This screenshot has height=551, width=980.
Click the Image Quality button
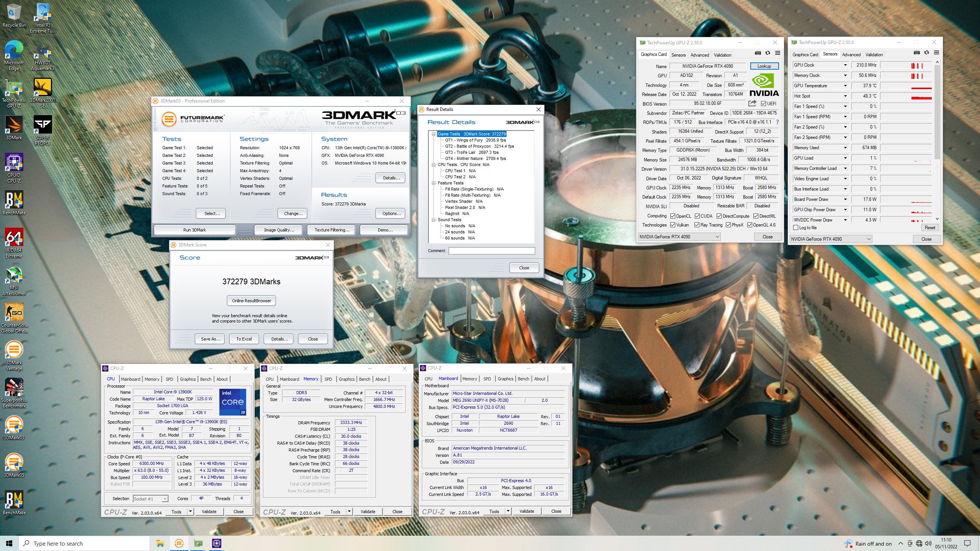click(x=279, y=230)
